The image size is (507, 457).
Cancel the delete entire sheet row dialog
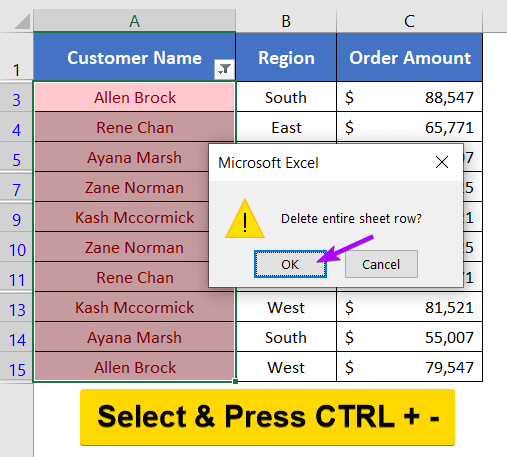coord(381,264)
